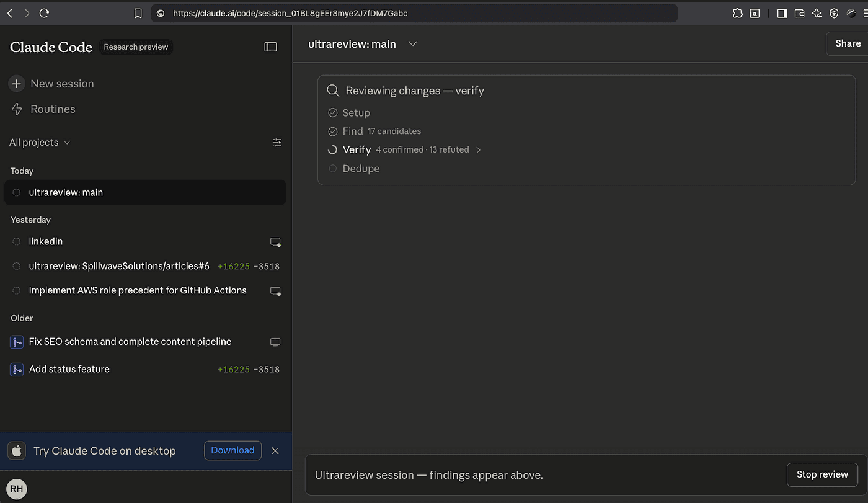Click the monitor icon on the linkedin row

click(275, 242)
